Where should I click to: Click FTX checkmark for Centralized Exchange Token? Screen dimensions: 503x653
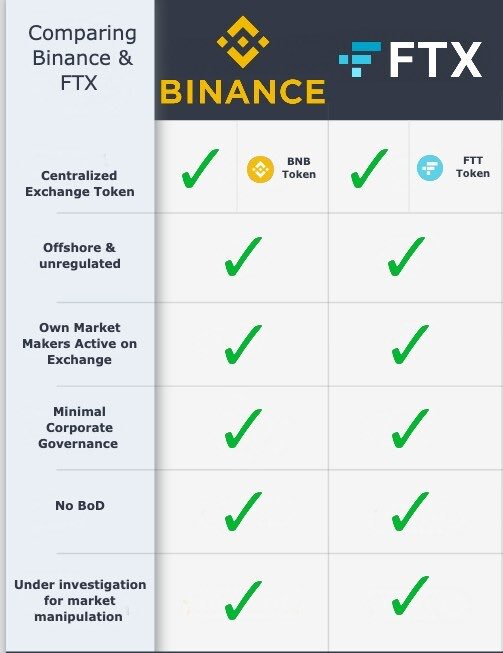click(x=369, y=168)
